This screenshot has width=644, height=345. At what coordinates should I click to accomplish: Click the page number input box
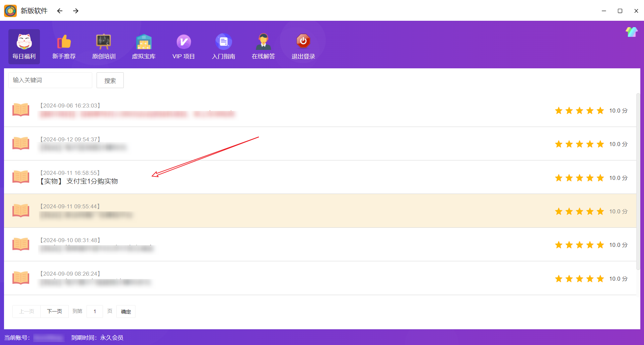(x=95, y=312)
